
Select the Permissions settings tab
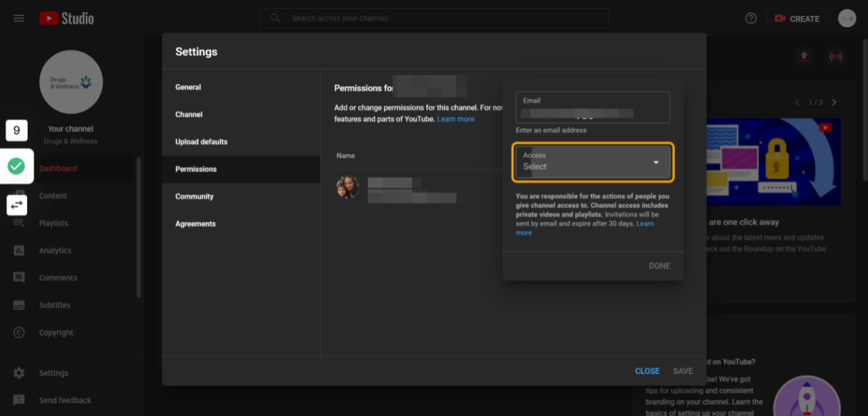pyautogui.click(x=241, y=169)
